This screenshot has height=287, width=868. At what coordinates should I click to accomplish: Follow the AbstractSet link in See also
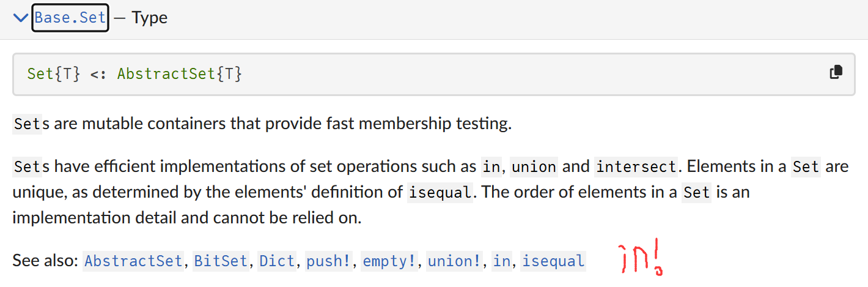click(x=133, y=261)
